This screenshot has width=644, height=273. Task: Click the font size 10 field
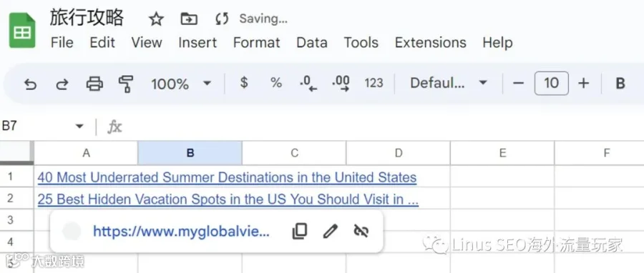pos(552,83)
